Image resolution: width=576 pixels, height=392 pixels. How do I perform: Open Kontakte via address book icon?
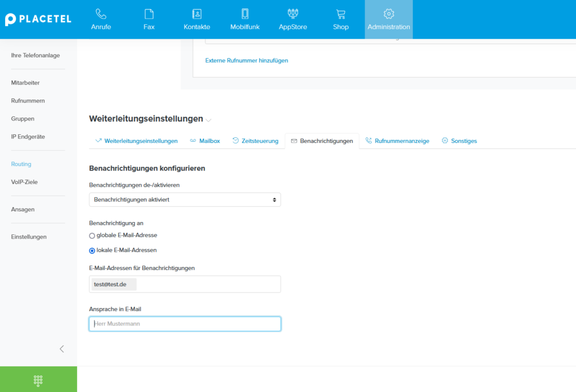[197, 14]
